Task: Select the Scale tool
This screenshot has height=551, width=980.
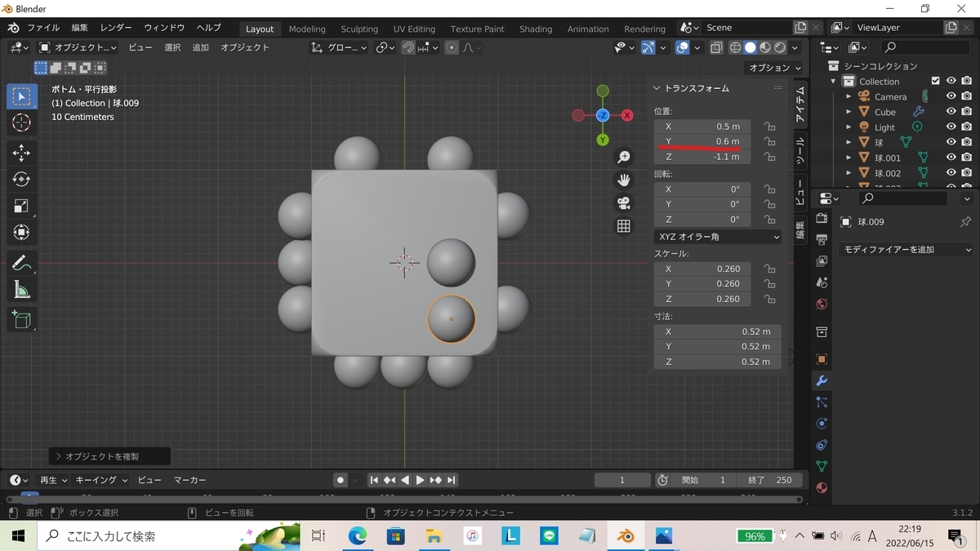Action: tap(22, 207)
